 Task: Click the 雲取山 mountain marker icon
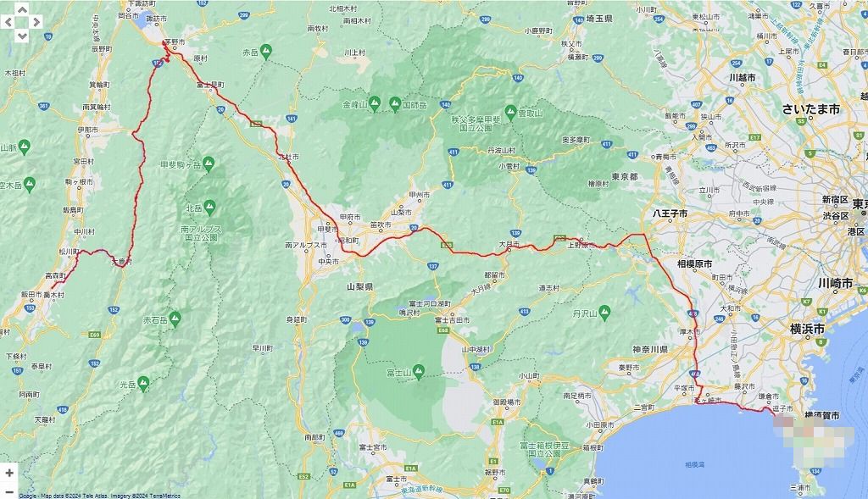tap(510, 111)
